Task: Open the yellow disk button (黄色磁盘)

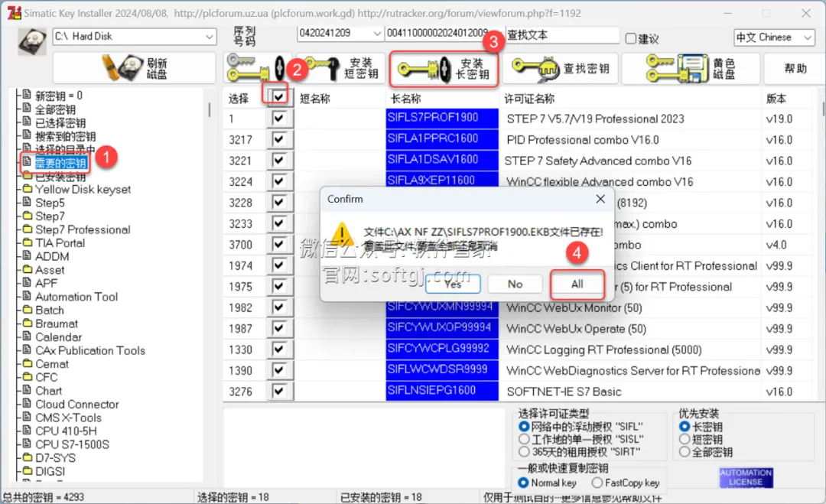Action: [691, 69]
